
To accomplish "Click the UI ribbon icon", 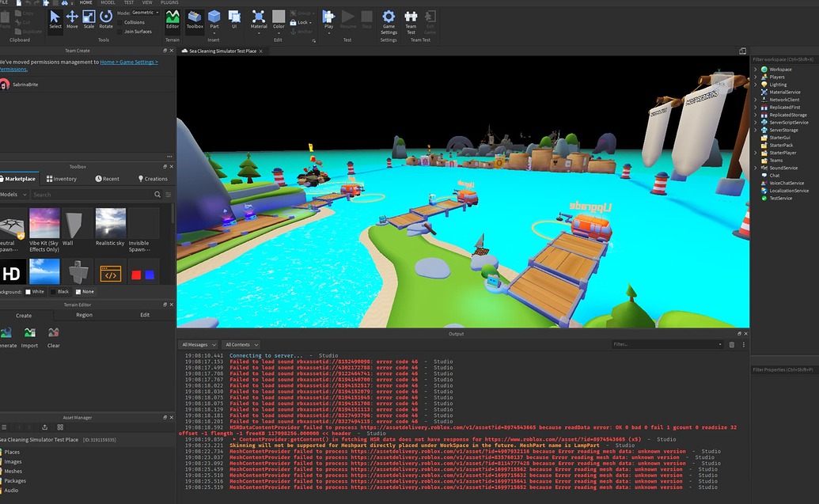I will click(234, 20).
